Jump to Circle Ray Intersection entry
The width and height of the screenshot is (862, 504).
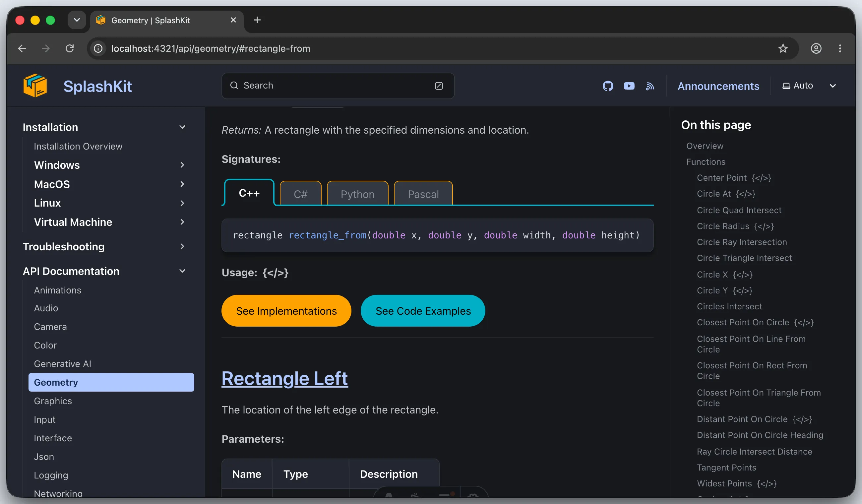click(x=742, y=242)
